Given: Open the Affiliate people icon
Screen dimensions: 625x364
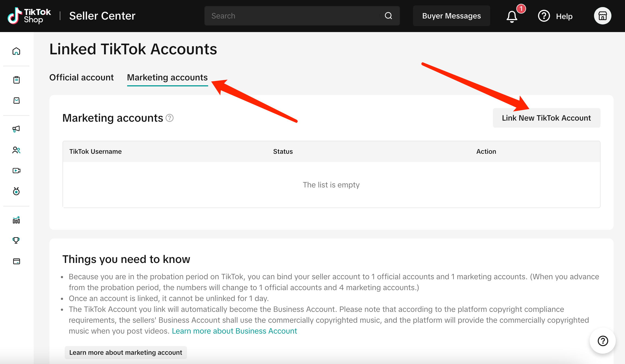Looking at the screenshot, I should [x=16, y=150].
